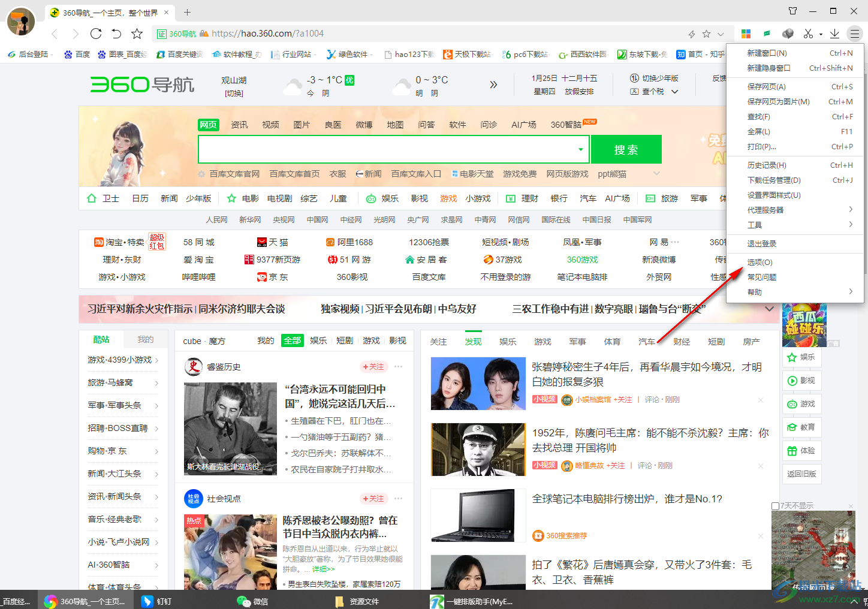Reload the page with the refresh icon

click(96, 34)
